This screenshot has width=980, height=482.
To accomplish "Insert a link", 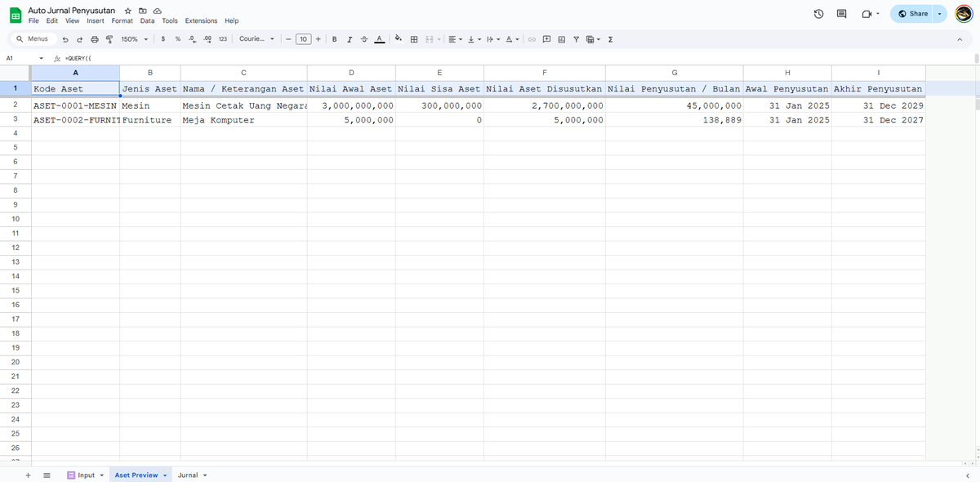I will (x=531, y=38).
